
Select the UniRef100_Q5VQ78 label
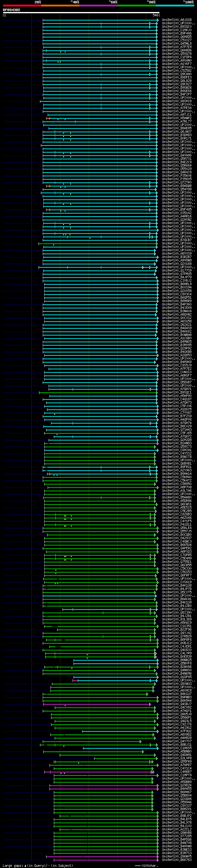[177, 54]
